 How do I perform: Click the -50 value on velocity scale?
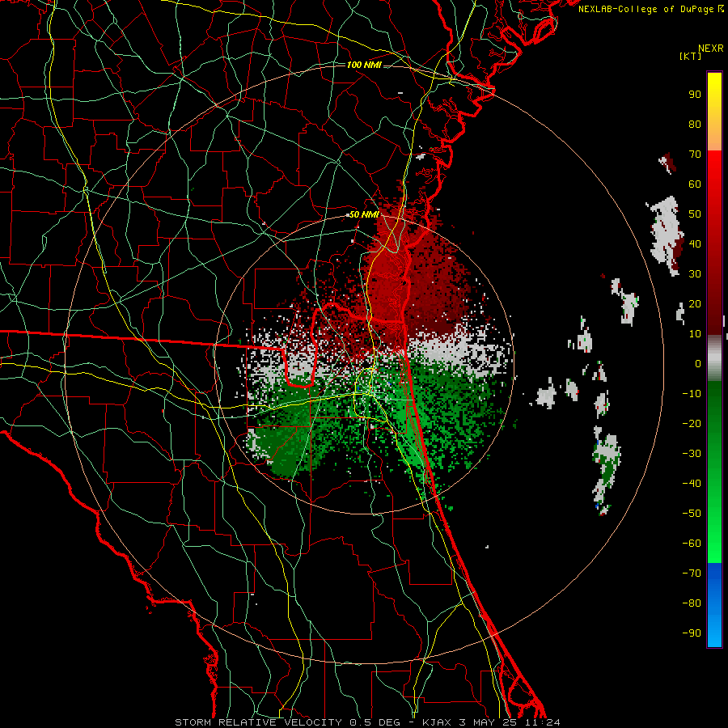(x=692, y=514)
